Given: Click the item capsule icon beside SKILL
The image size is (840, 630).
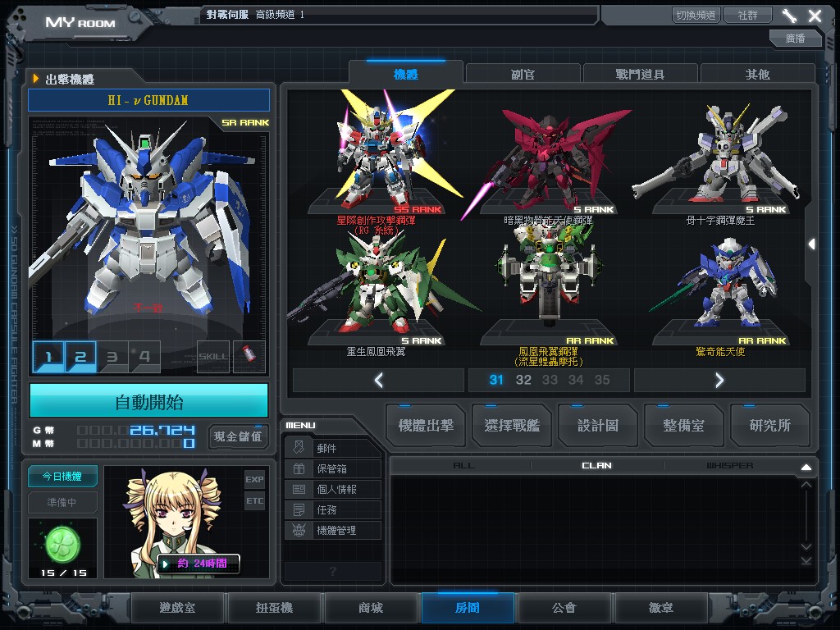Looking at the screenshot, I should point(249,357).
